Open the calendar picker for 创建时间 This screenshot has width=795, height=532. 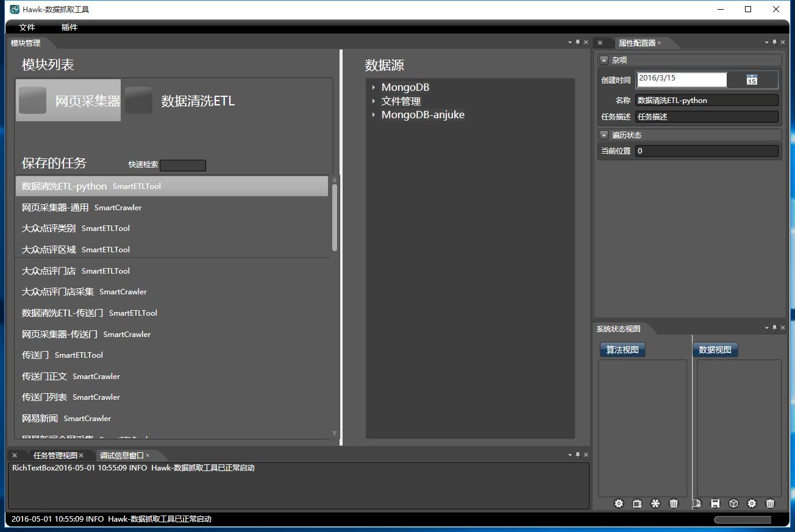tap(752, 80)
